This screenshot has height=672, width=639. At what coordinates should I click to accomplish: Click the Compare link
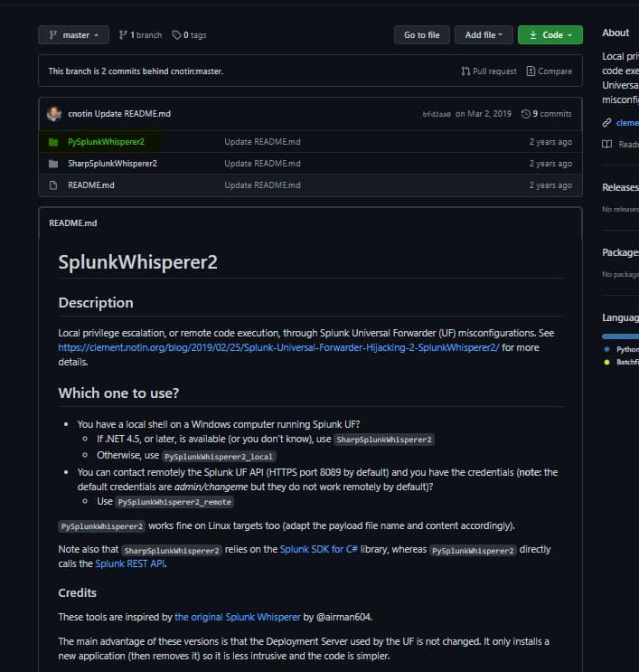[x=549, y=71]
